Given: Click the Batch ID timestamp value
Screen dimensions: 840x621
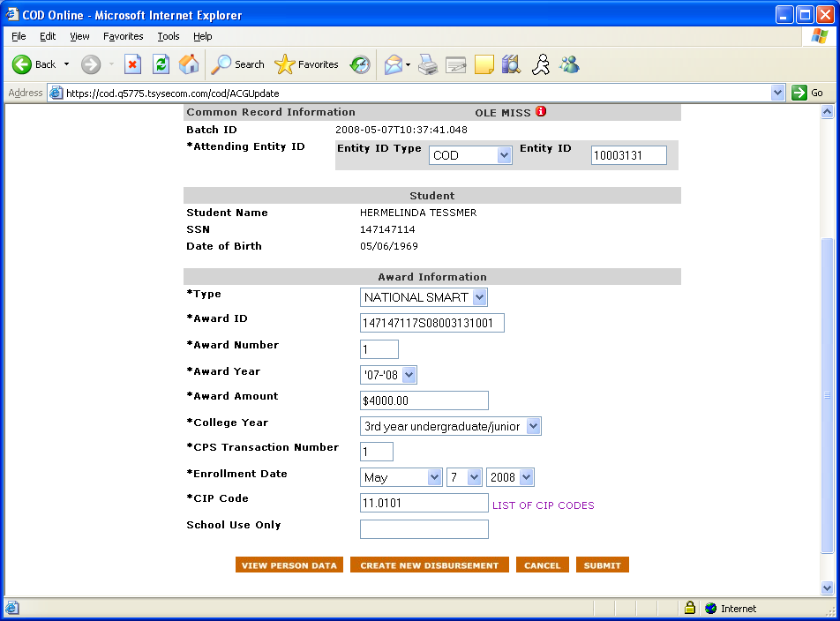Looking at the screenshot, I should [x=401, y=130].
